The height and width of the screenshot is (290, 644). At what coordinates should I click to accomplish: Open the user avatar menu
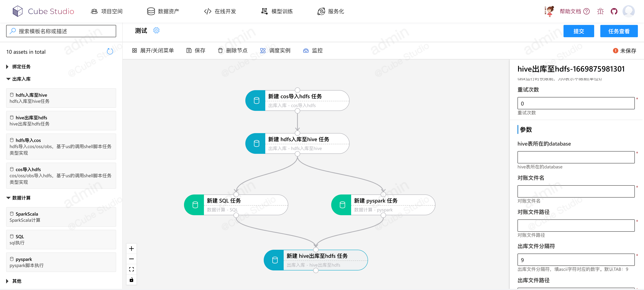pos(628,11)
